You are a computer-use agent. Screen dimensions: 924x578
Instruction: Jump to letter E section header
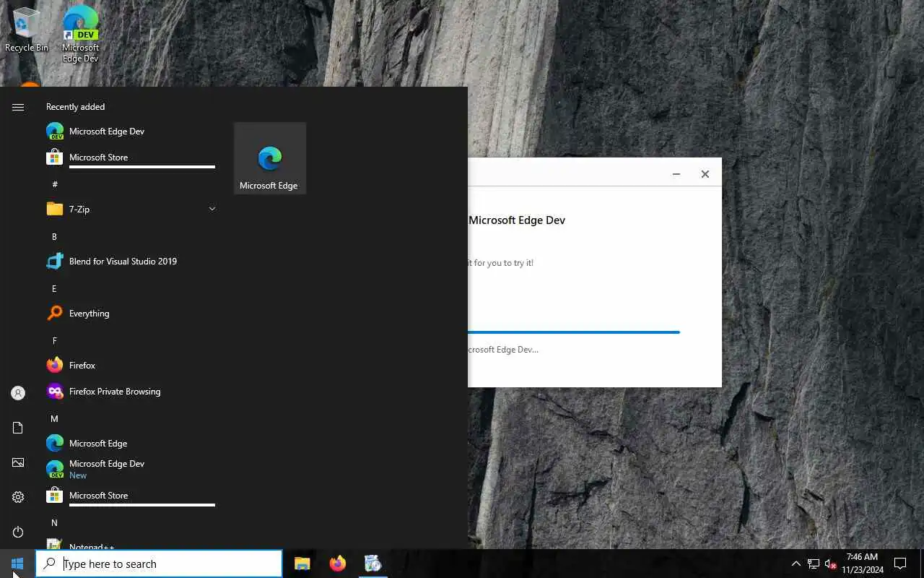[54, 289]
